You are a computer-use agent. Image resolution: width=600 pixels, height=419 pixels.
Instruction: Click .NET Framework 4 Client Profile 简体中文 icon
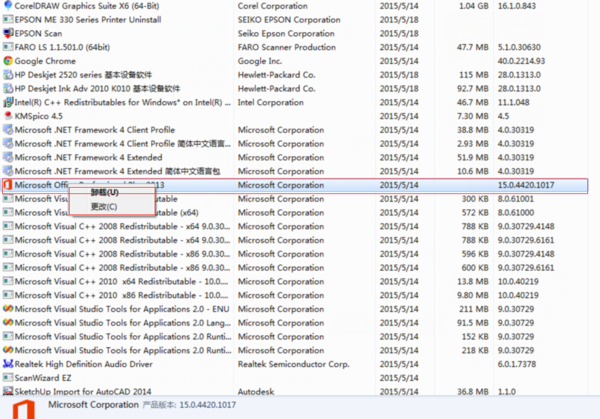(8, 143)
